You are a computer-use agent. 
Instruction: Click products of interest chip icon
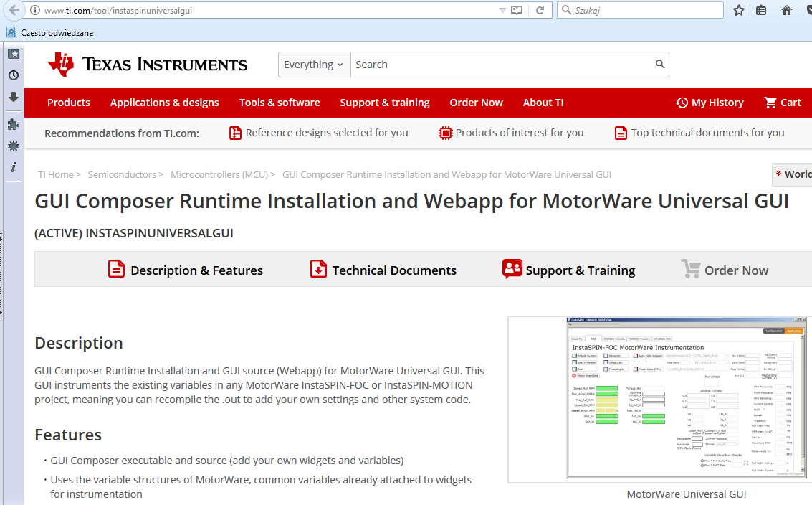(445, 133)
